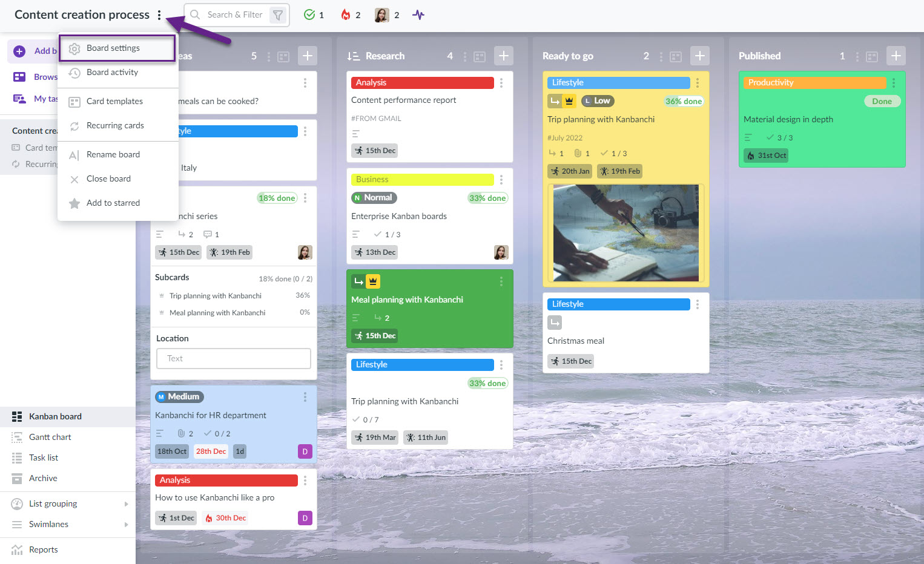Click the D assignee badge on HR card

click(x=305, y=451)
